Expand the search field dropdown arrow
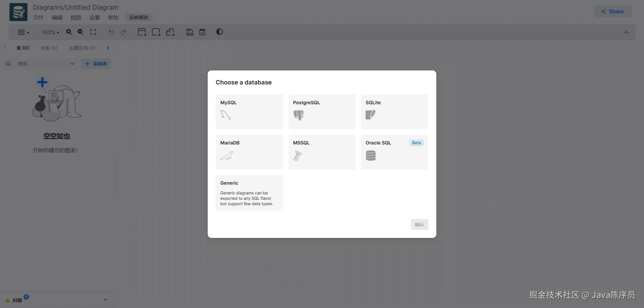Image resolution: width=644 pixels, height=308 pixels. pos(72,64)
